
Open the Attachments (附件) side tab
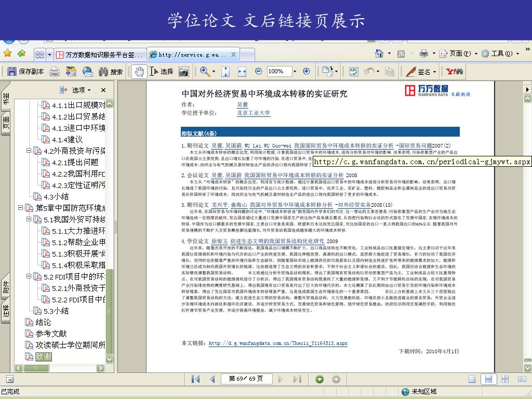coord(6,287)
